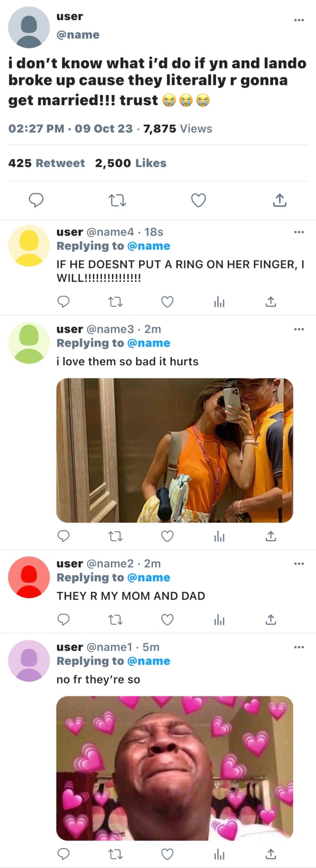View the 425 Retweet list
The height and width of the screenshot is (868, 316).
[x=47, y=163]
